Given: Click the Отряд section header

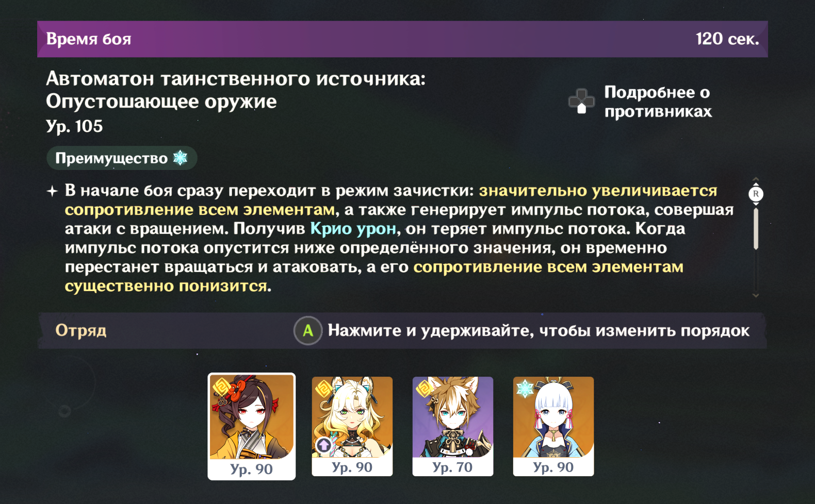Looking at the screenshot, I should 80,330.
